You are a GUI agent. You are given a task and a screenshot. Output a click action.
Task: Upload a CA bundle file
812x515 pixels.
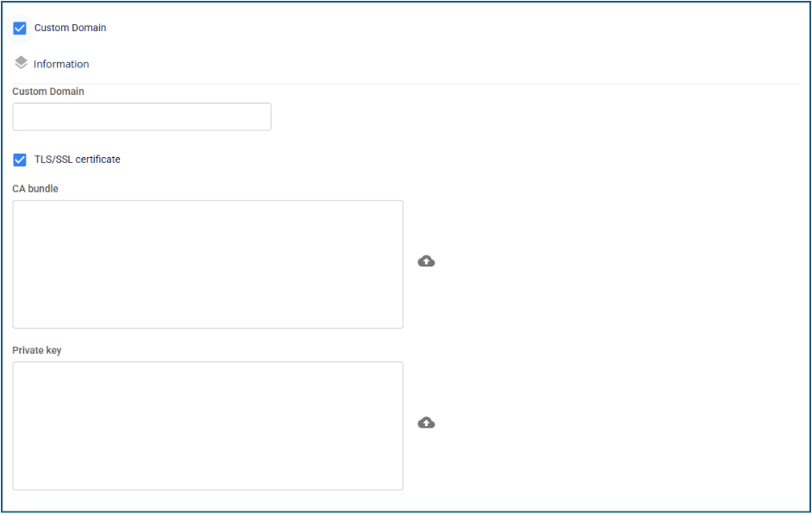point(426,261)
